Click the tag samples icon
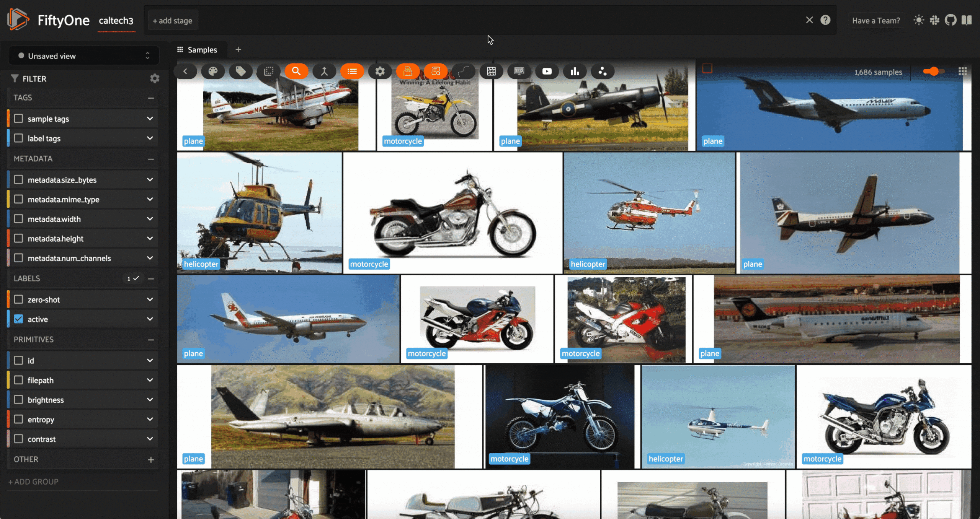This screenshot has width=980, height=519. (240, 72)
